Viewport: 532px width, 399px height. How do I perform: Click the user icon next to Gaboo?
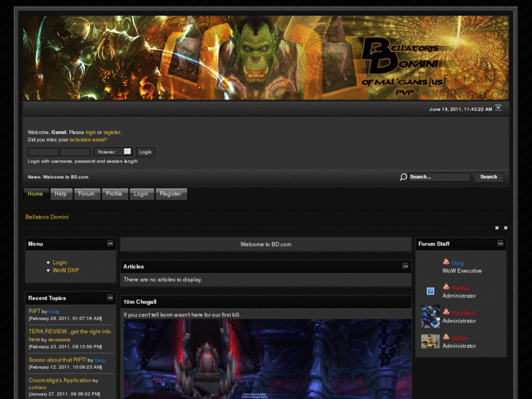(x=446, y=338)
